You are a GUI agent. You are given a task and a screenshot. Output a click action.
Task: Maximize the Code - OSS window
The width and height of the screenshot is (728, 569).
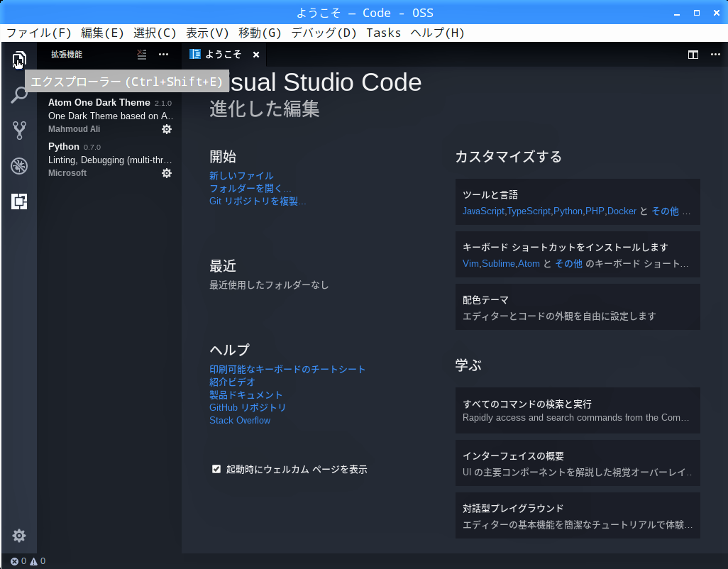tap(697, 13)
